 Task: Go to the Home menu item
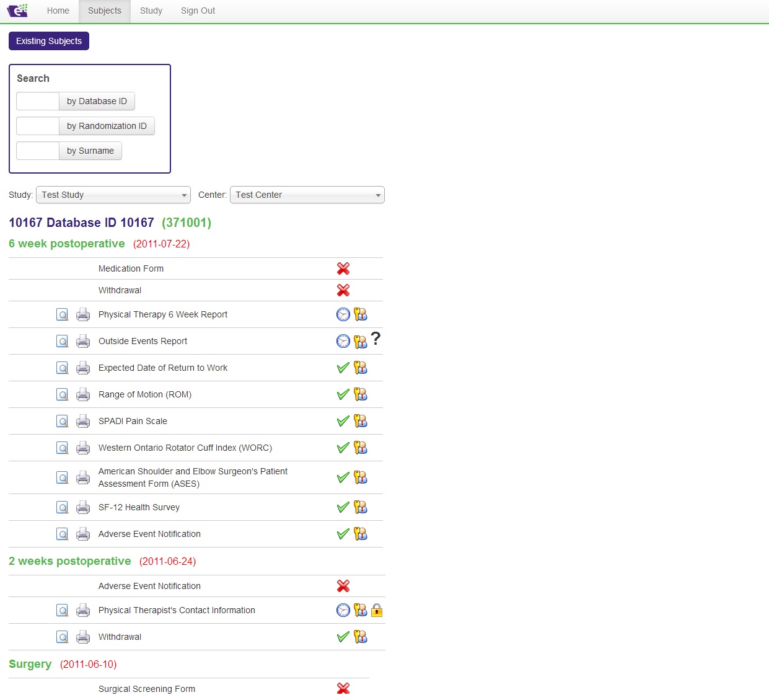[x=58, y=11]
